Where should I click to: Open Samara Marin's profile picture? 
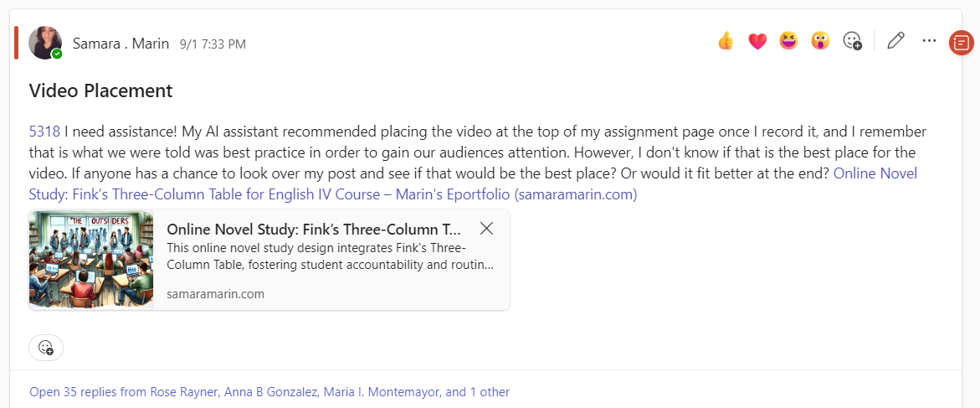coord(45,43)
